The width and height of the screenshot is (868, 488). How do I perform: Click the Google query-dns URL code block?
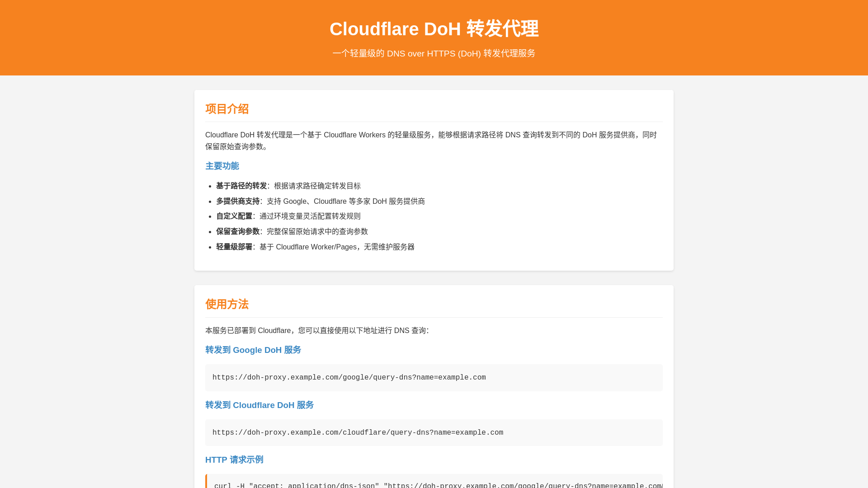(x=434, y=378)
